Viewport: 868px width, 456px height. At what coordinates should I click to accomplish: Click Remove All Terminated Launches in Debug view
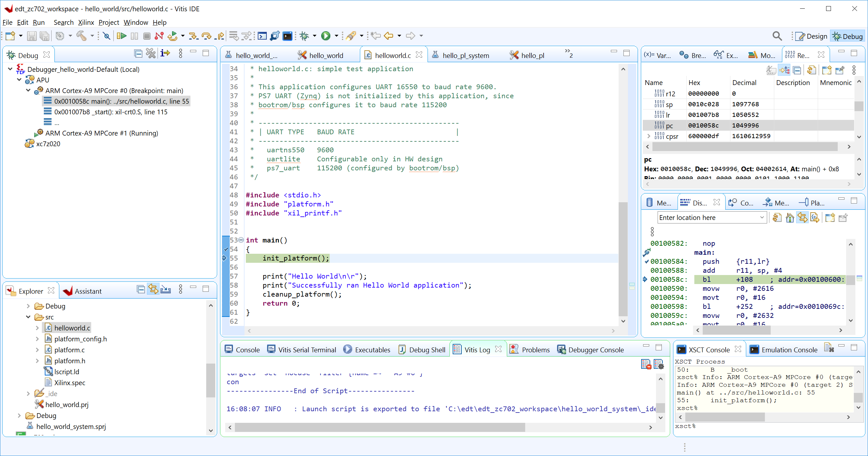coord(150,53)
